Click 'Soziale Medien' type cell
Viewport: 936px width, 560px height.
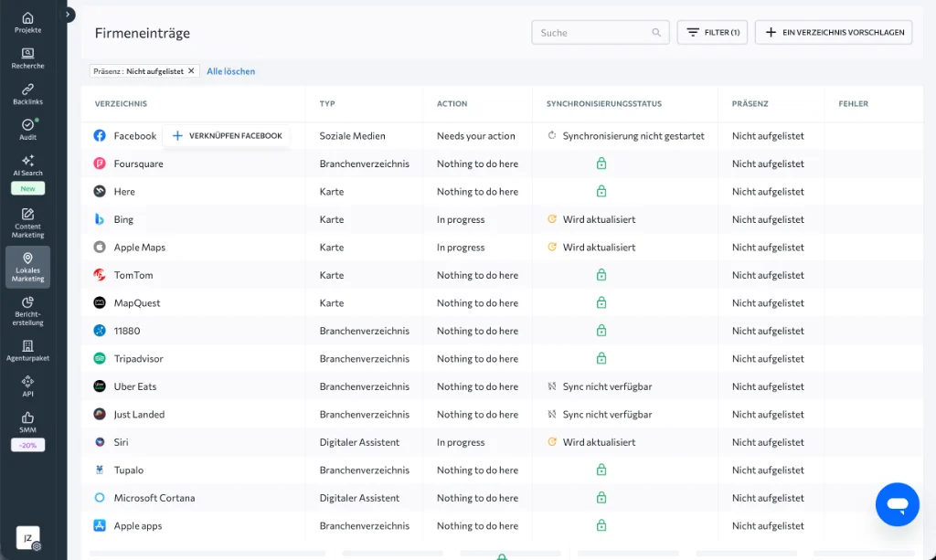tap(352, 136)
